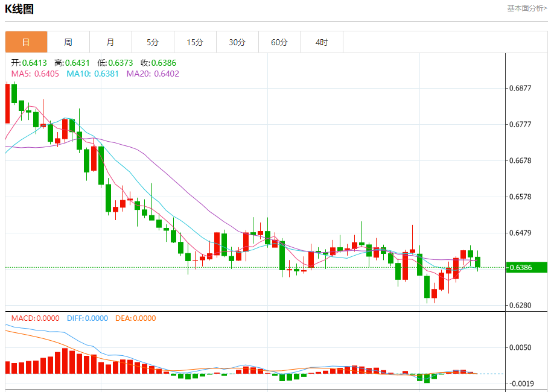Click the 开:0.6413 open value
The height and width of the screenshot is (392, 554).
(x=29, y=63)
